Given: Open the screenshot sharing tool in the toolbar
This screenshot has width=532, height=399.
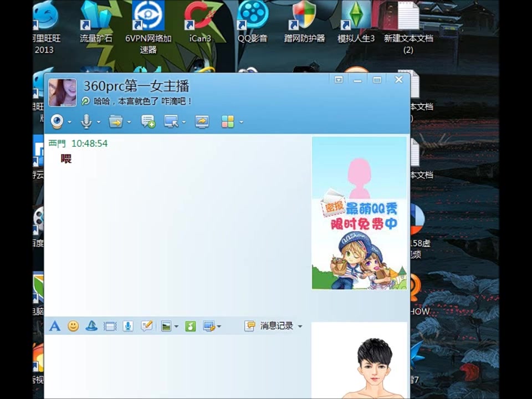Looking at the screenshot, I should 201,121.
